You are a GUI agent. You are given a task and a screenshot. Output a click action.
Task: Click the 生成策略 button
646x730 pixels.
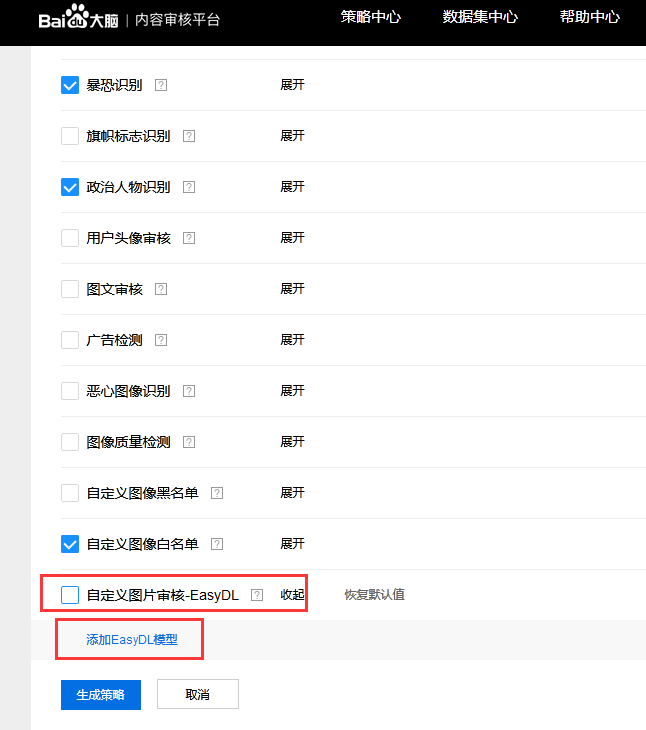pos(101,695)
